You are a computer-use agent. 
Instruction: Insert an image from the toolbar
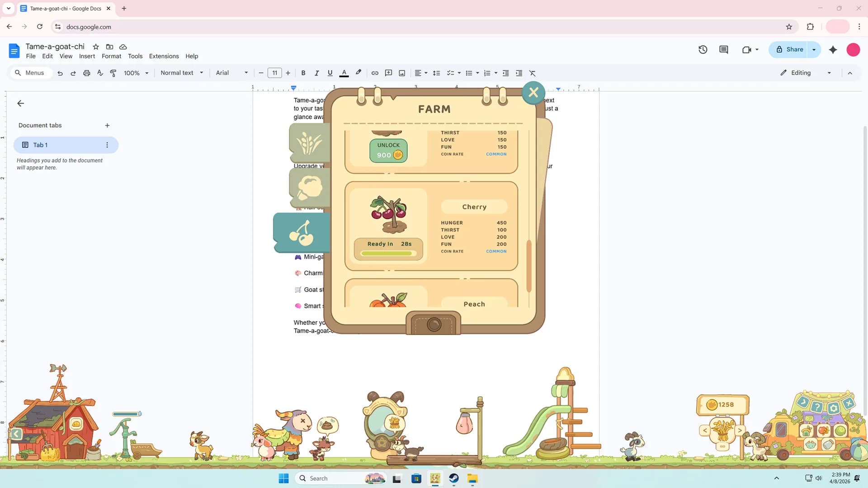[402, 73]
